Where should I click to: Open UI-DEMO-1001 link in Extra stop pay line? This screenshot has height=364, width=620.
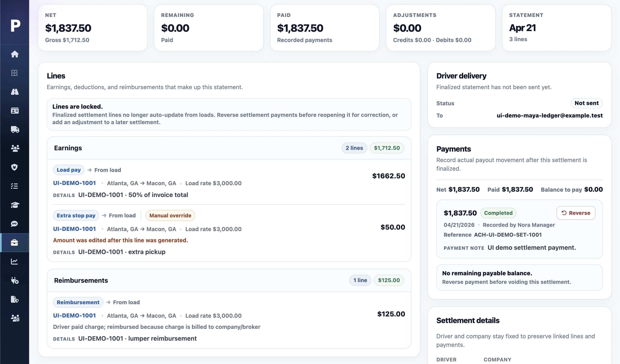[x=74, y=229]
